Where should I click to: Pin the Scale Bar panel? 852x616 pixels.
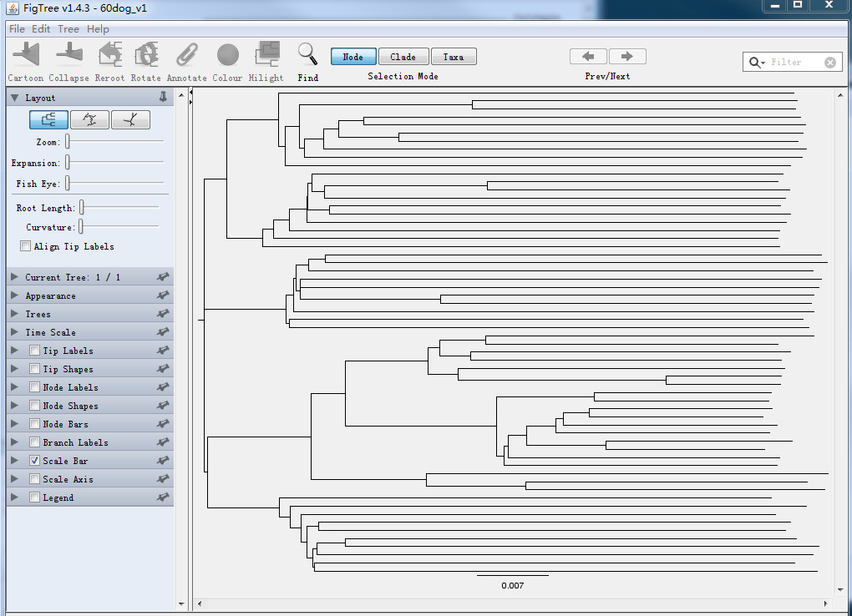tap(163, 460)
